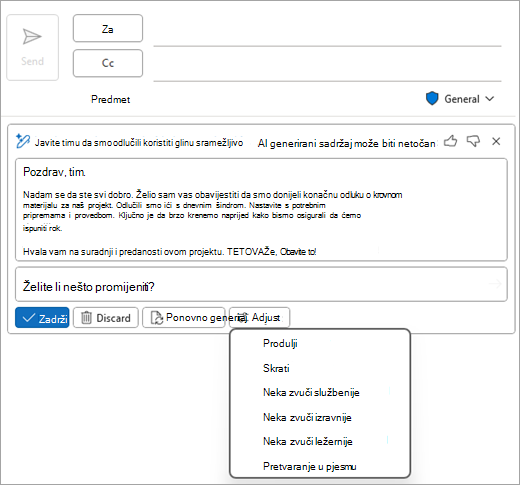Choose Skrati from Adjust menu
The width and height of the screenshot is (520, 485).
click(x=320, y=368)
